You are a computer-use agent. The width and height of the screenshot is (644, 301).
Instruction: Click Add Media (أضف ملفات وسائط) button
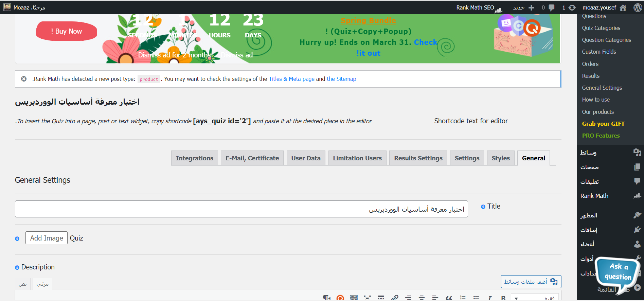point(531,282)
